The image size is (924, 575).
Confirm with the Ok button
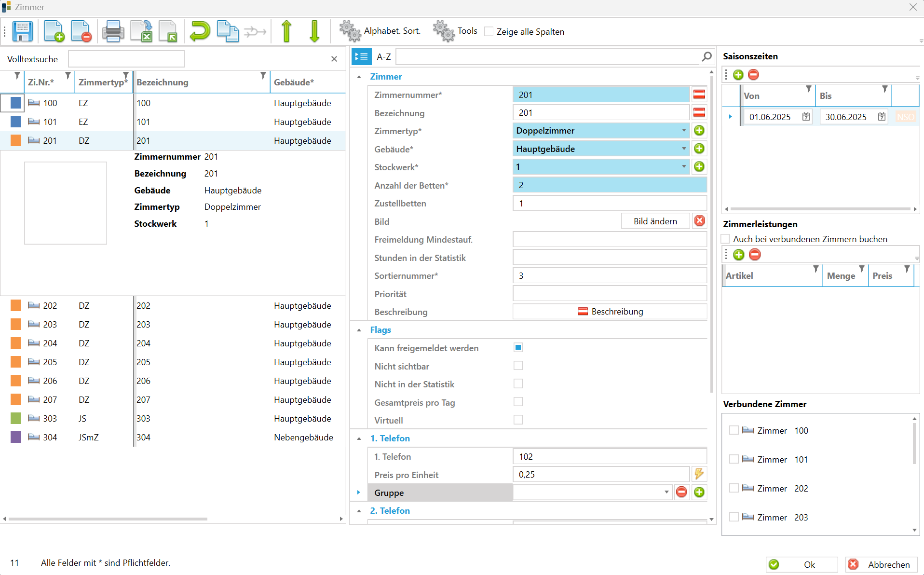click(x=802, y=564)
